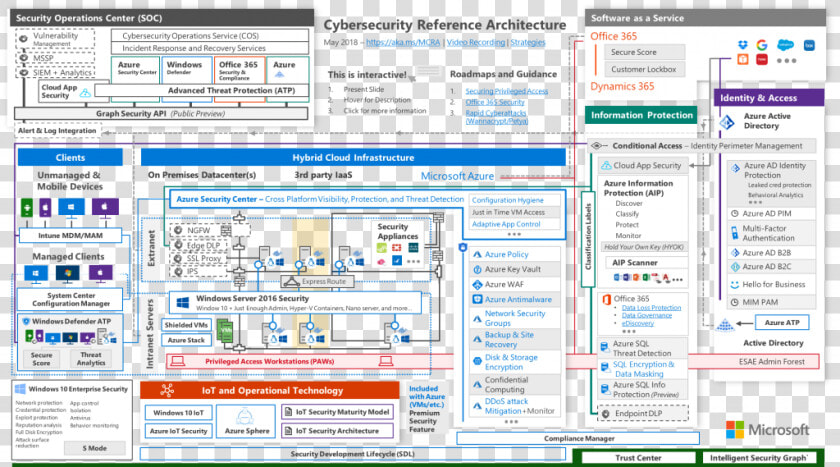Click the Intune MDM/MAM box
Viewport: 840px width, 467px height.
70,235
